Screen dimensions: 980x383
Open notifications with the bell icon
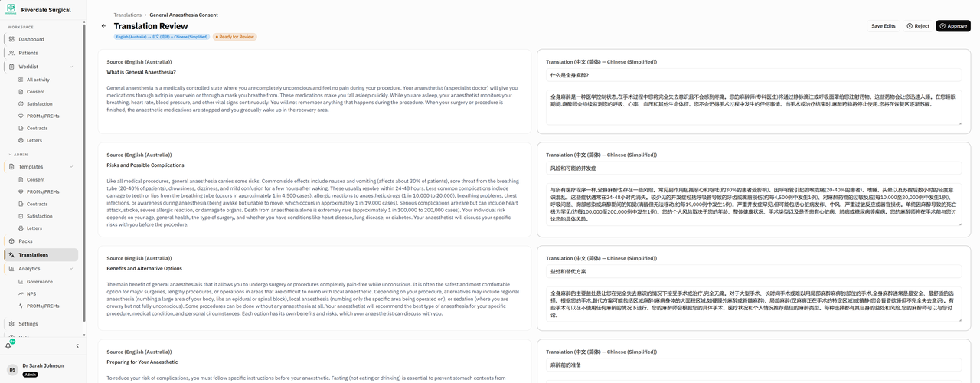9,345
